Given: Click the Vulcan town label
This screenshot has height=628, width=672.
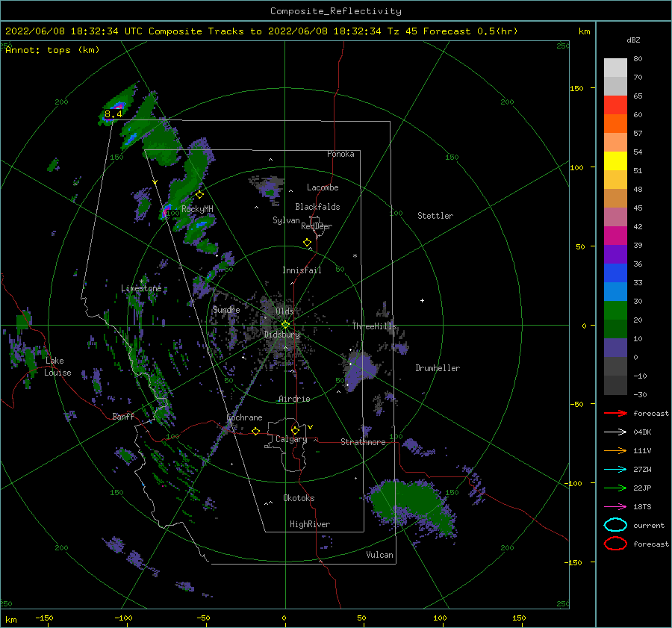Looking at the screenshot, I should [x=380, y=555].
